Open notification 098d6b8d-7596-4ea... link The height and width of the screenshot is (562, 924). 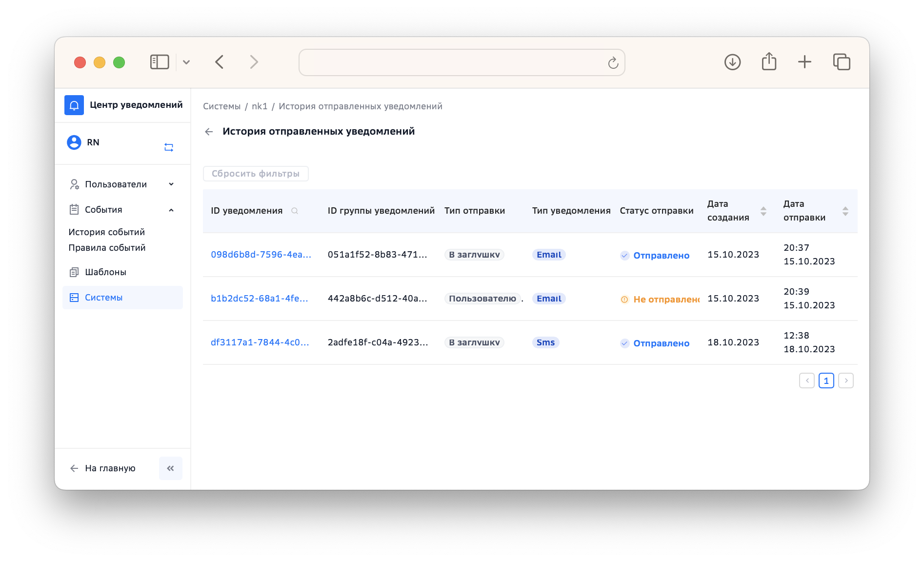click(261, 255)
